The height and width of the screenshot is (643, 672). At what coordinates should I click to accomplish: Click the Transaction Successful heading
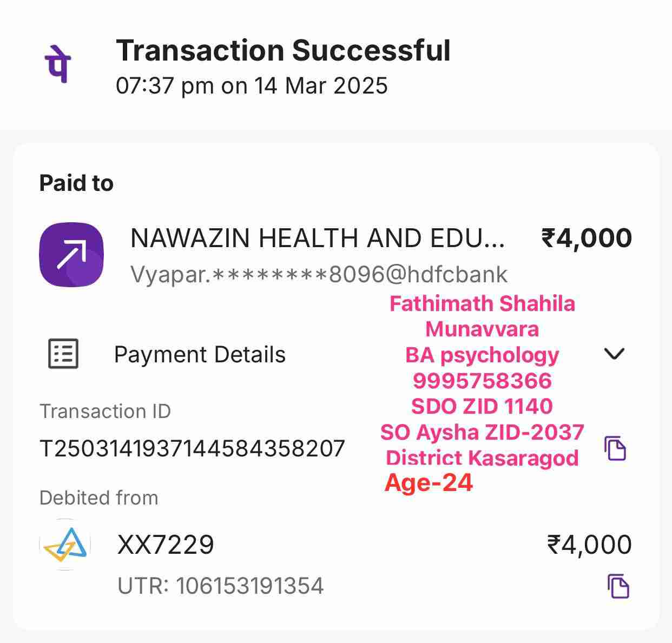point(283,51)
